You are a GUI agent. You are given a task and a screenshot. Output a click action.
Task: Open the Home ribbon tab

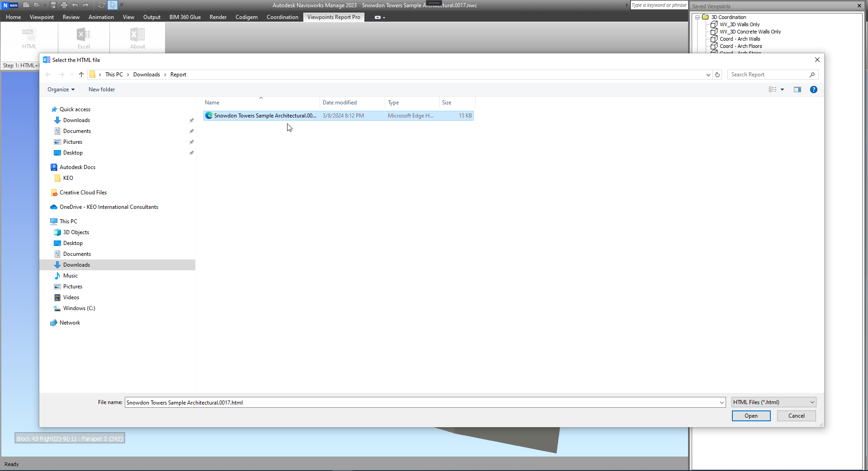pos(14,17)
